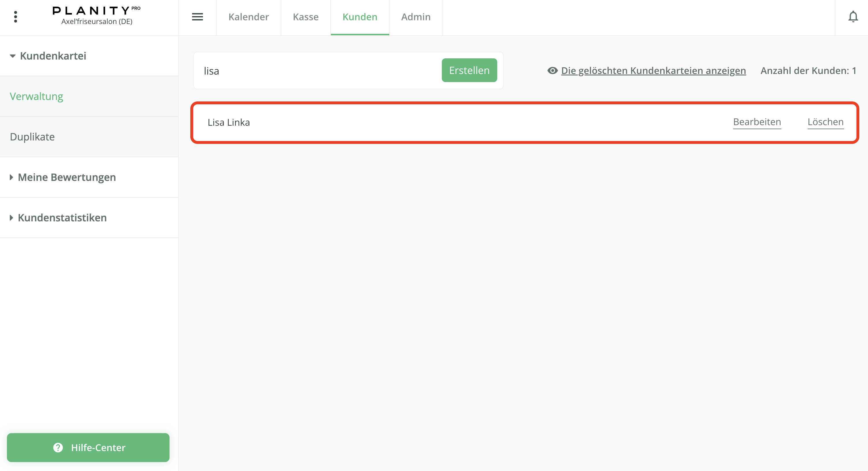Select the Kunden tab
This screenshot has height=471, width=868.
pyautogui.click(x=360, y=17)
